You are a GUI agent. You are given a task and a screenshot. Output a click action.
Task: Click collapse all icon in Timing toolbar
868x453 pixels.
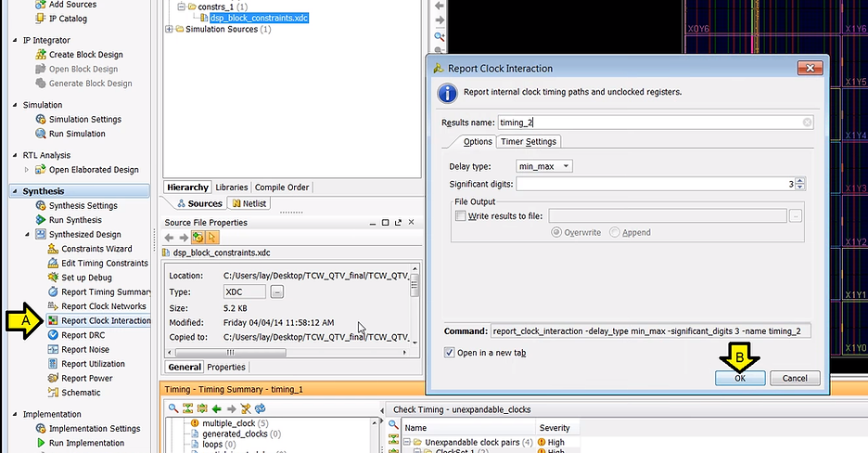pyautogui.click(x=187, y=408)
